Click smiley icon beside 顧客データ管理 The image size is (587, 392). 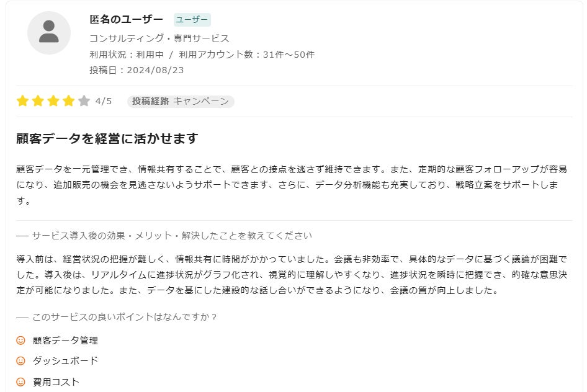[x=20, y=341]
